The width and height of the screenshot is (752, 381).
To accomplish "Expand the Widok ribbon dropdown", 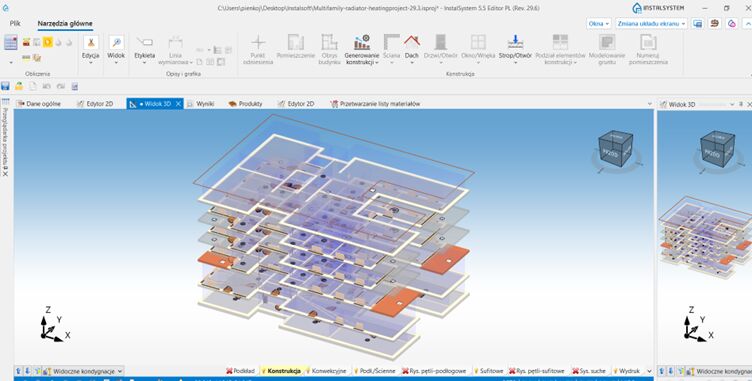I will point(116,62).
